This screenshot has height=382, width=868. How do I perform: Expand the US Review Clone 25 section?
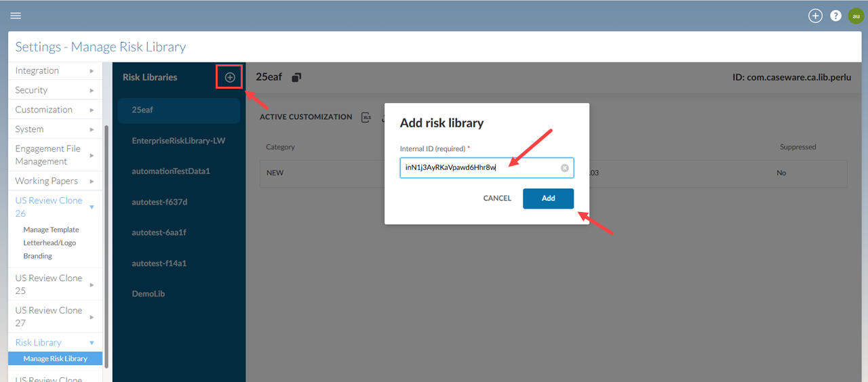click(55, 284)
